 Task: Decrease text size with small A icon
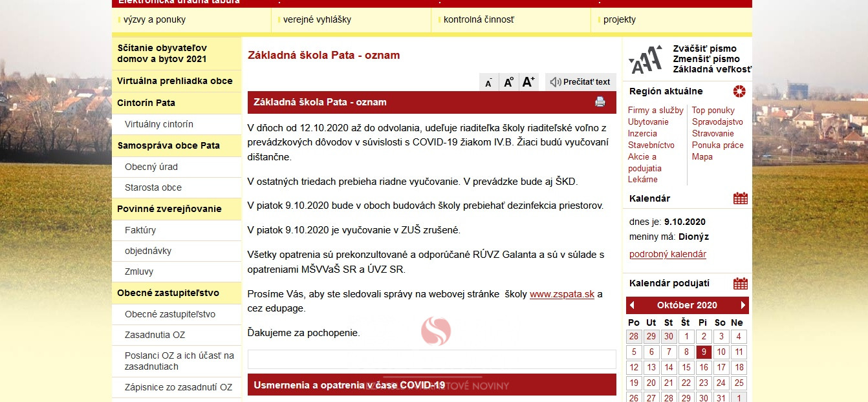coord(489,82)
